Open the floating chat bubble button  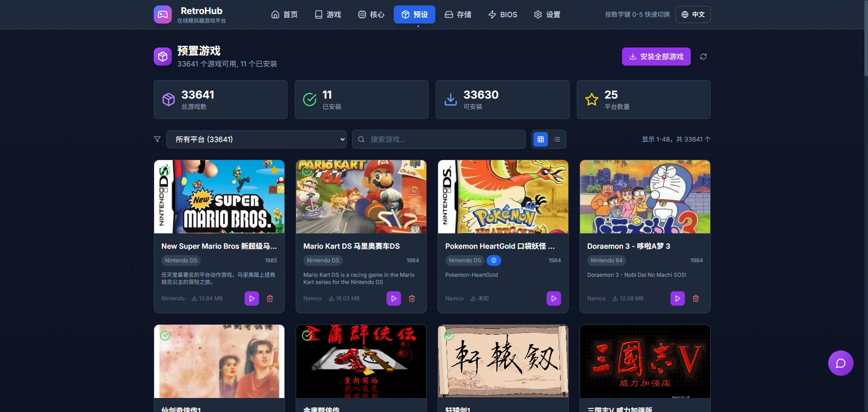coord(840,363)
